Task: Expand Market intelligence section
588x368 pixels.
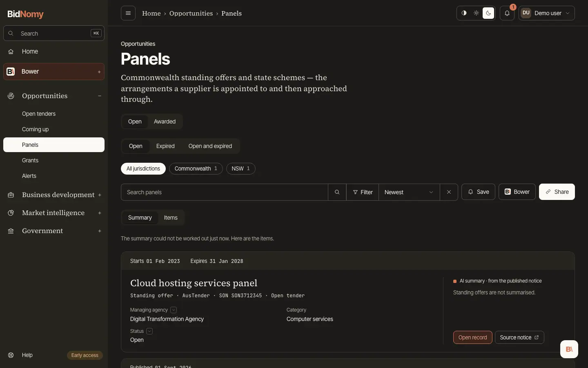Action: click(x=99, y=213)
